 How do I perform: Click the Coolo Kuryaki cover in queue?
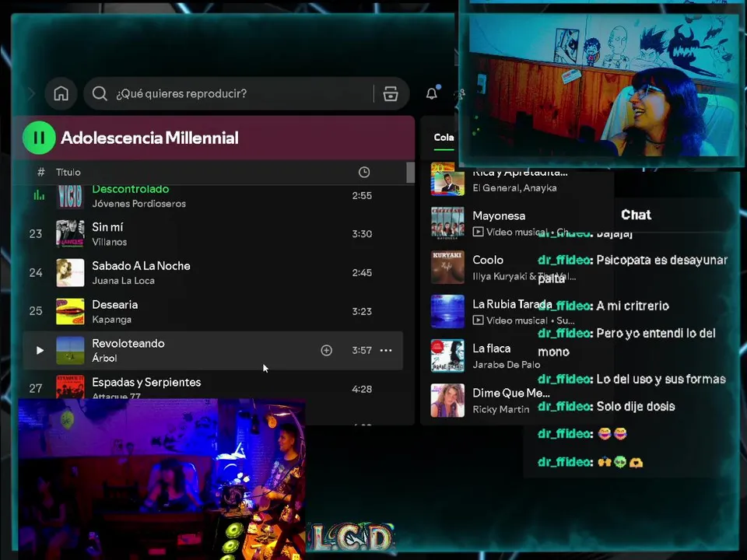click(x=447, y=267)
